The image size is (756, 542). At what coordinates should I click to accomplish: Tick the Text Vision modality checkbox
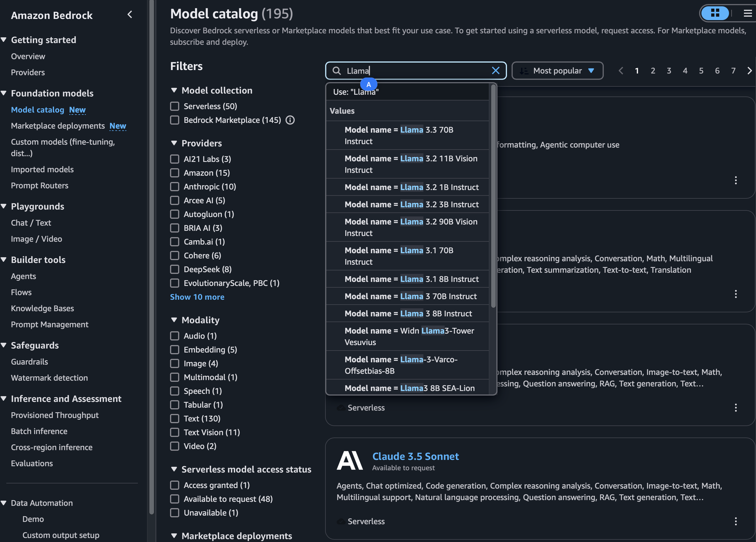click(x=175, y=432)
